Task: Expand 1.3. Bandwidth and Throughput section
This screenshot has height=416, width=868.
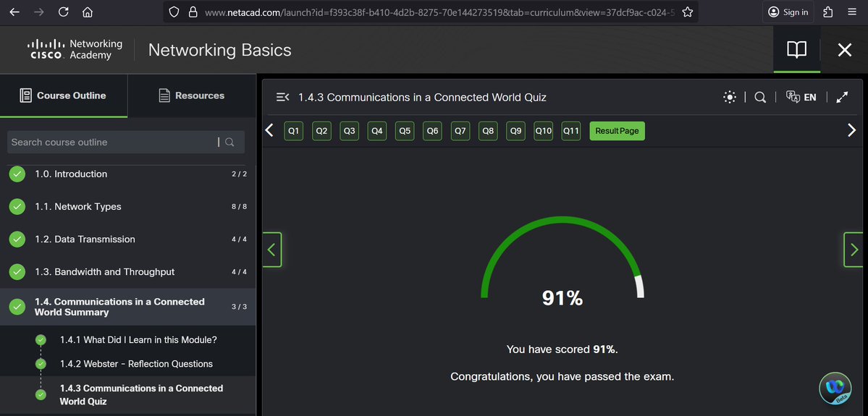Action: click(x=128, y=271)
